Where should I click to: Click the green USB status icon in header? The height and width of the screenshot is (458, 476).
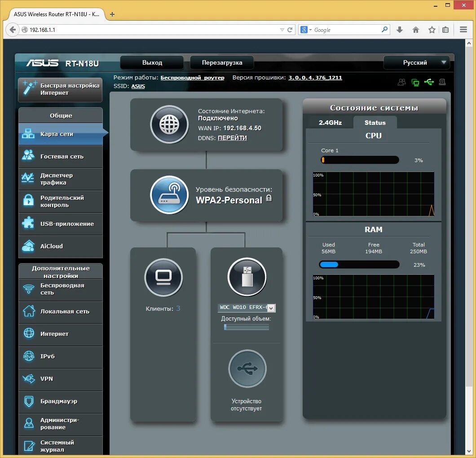pos(429,82)
